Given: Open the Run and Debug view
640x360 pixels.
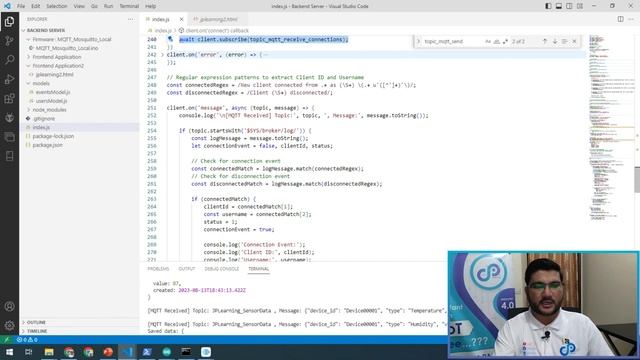Looking at the screenshot, I should 9,79.
